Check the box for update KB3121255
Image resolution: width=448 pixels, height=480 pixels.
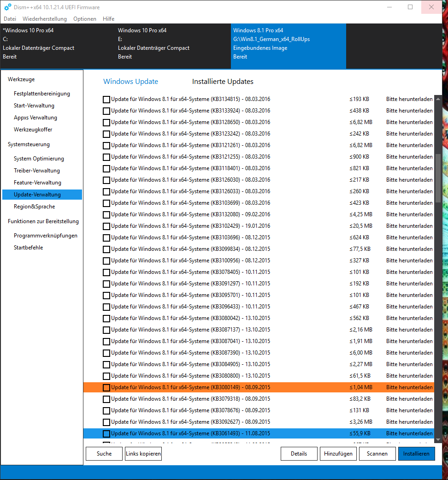pyautogui.click(x=106, y=157)
